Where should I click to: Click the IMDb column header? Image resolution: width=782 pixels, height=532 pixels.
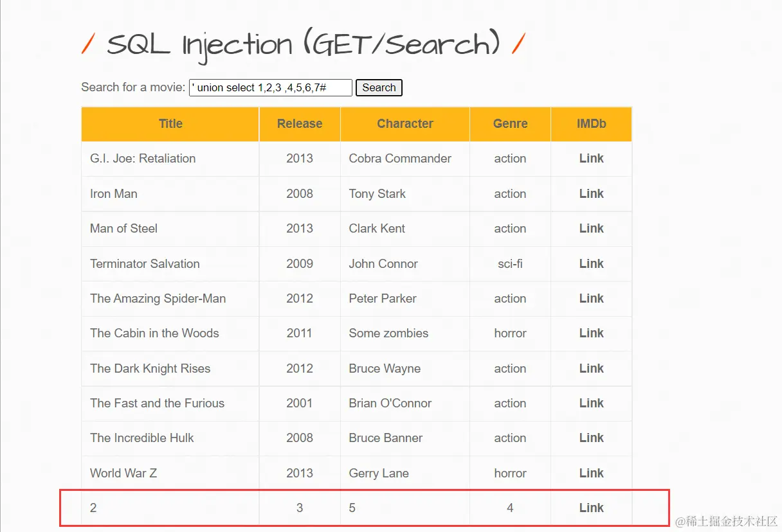point(591,124)
